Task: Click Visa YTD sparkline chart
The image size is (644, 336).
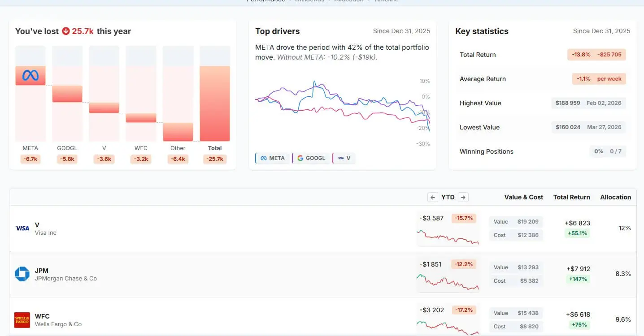Action: coord(448,237)
